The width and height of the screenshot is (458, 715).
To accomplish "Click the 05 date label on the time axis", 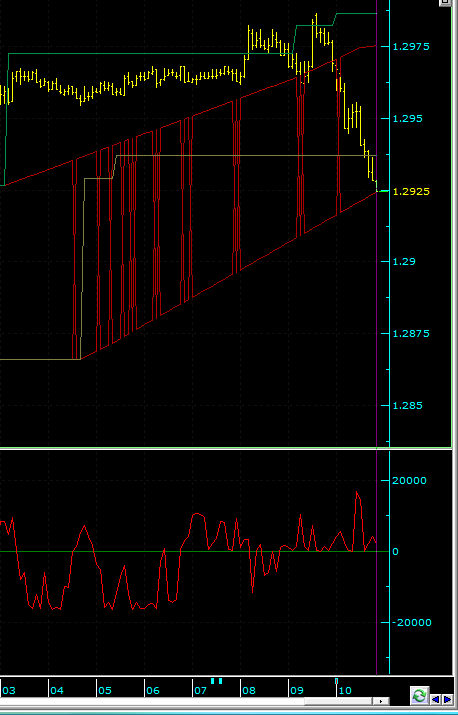I will (105, 690).
